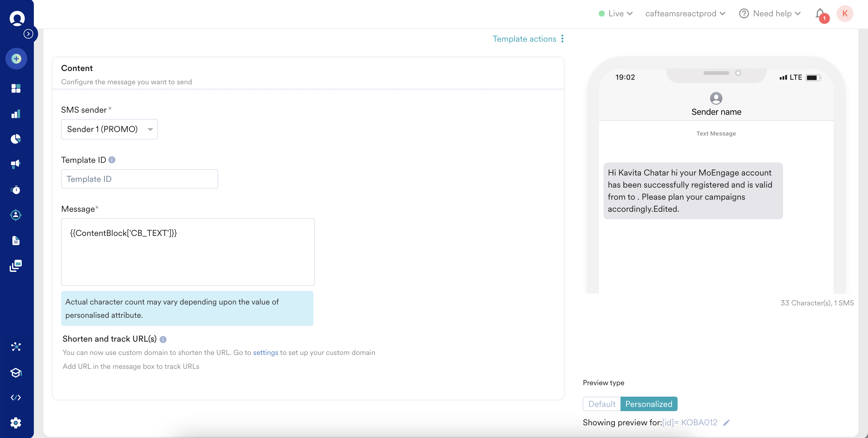
Task: Click the create new plus icon
Action: 16,59
